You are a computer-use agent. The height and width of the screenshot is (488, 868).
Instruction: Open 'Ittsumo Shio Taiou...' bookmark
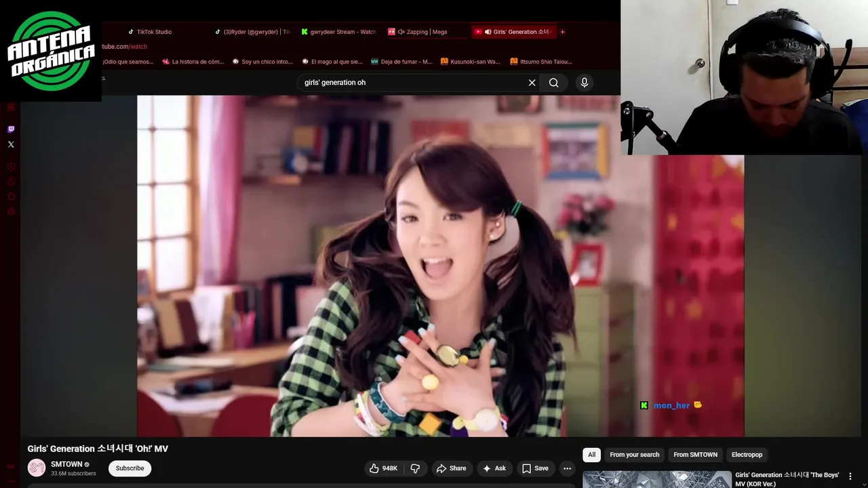(x=540, y=62)
